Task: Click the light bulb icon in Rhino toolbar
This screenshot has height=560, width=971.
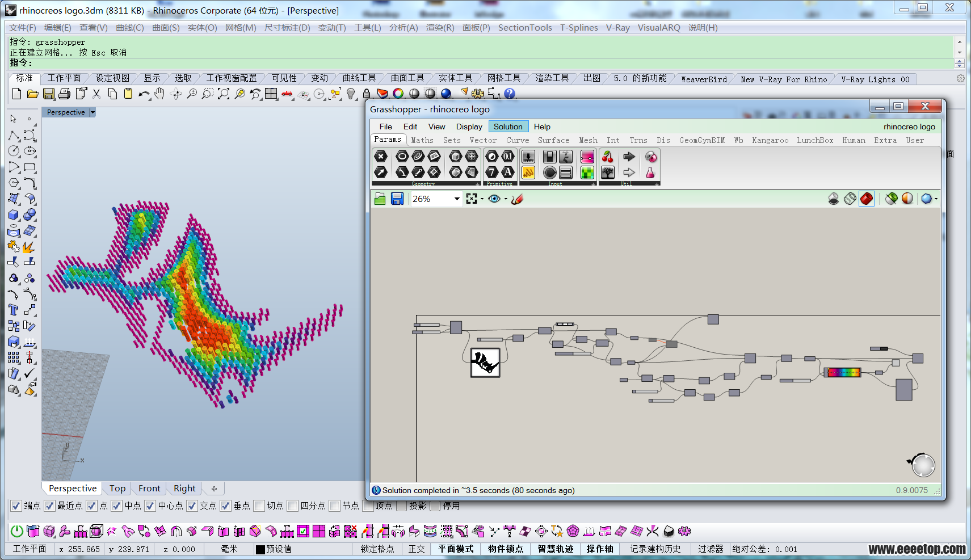Action: coord(351,94)
